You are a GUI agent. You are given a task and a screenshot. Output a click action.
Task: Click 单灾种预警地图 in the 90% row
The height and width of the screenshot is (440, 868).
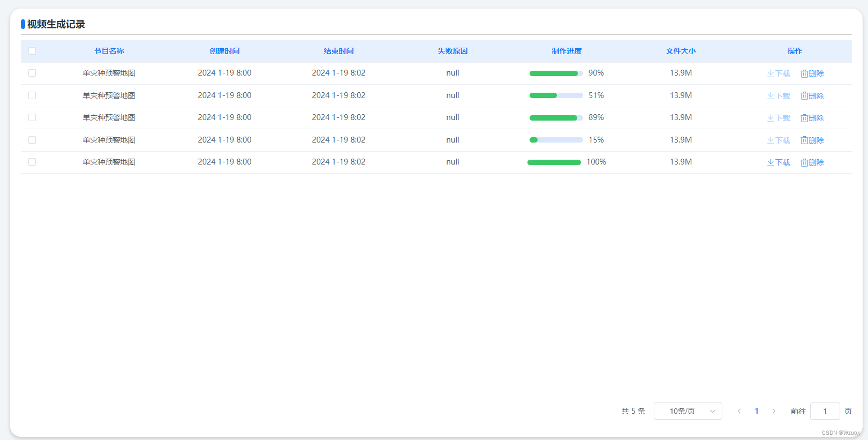click(109, 73)
